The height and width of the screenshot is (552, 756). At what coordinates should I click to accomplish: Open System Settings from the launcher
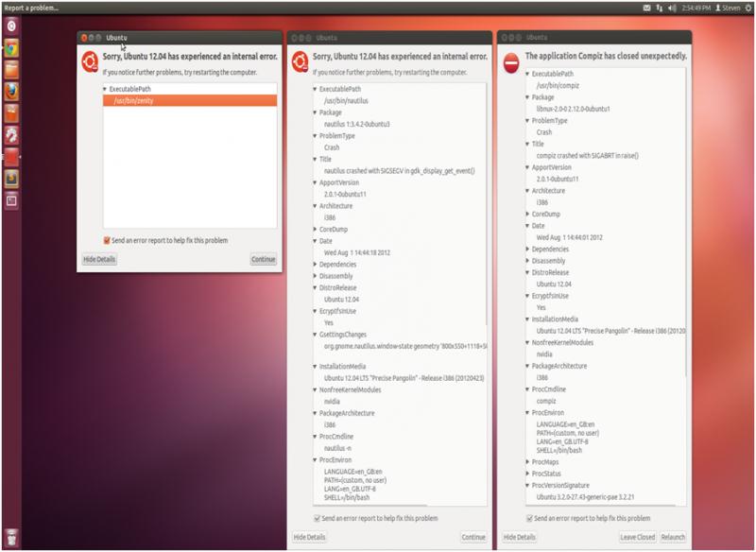[x=11, y=135]
